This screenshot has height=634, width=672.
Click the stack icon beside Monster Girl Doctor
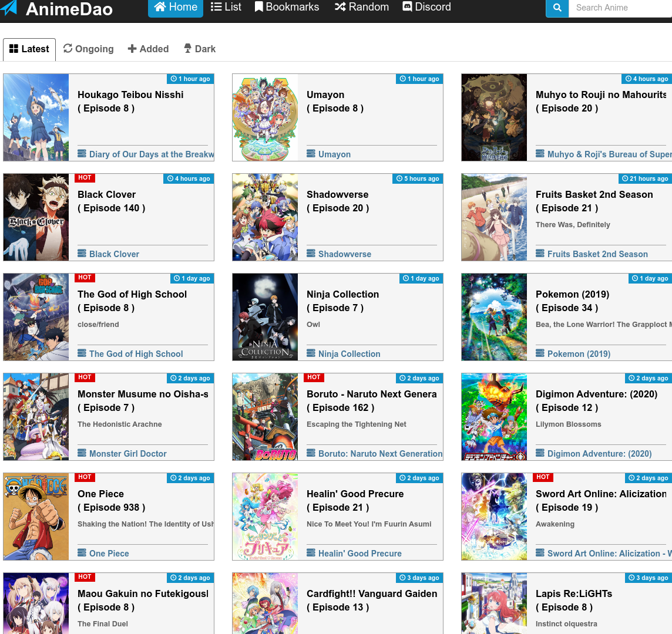click(82, 453)
